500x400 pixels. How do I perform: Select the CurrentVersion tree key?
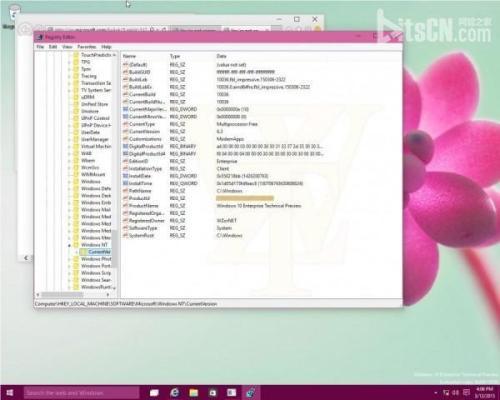click(x=99, y=252)
